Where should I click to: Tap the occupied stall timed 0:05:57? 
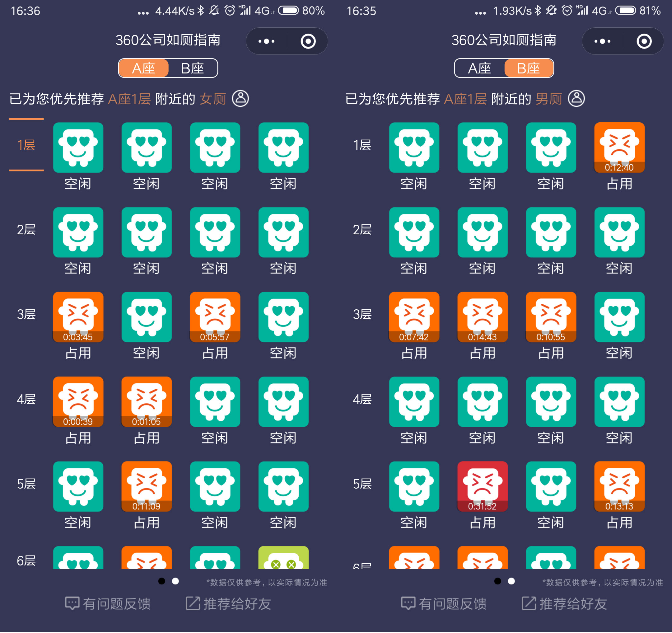coord(215,317)
